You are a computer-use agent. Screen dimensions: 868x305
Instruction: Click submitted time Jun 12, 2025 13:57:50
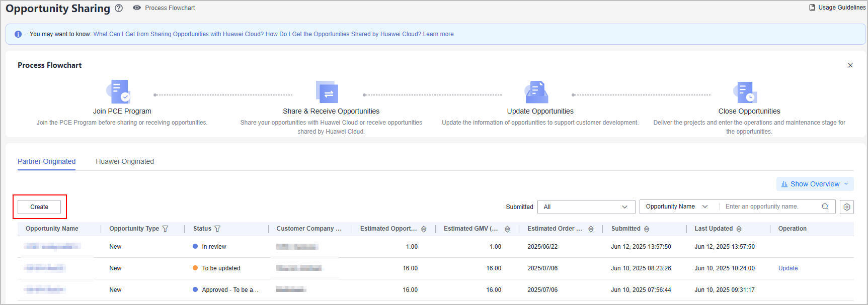(x=641, y=247)
